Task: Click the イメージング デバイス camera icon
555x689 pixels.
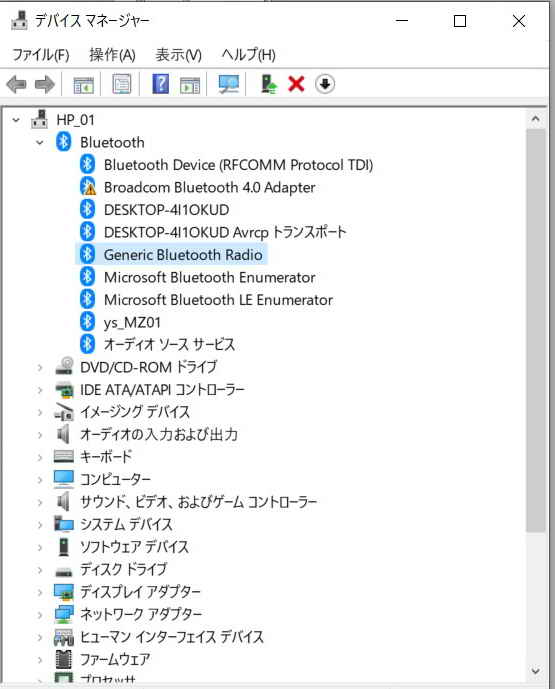Action: [64, 412]
